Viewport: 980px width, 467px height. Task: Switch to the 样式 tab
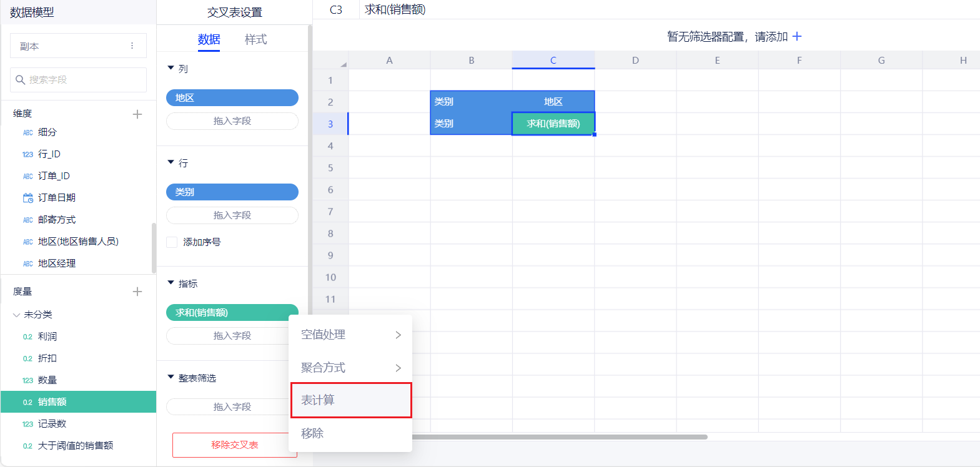tap(255, 39)
